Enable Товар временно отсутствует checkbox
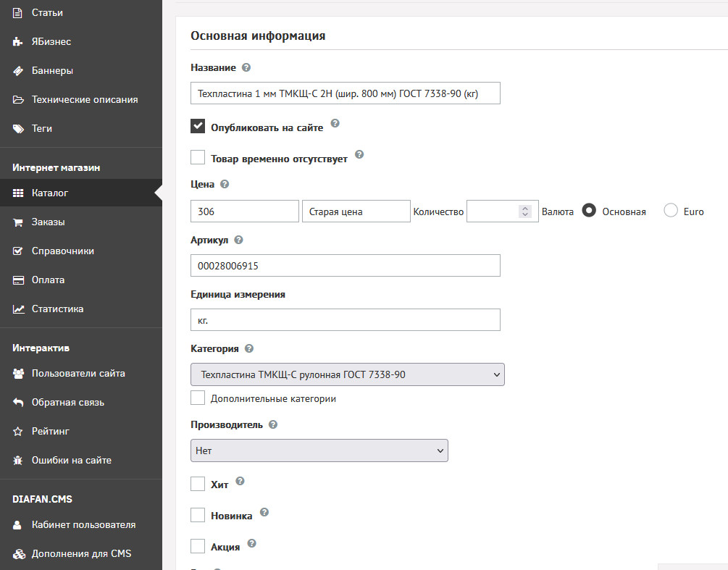The width and height of the screenshot is (728, 570). tap(198, 157)
